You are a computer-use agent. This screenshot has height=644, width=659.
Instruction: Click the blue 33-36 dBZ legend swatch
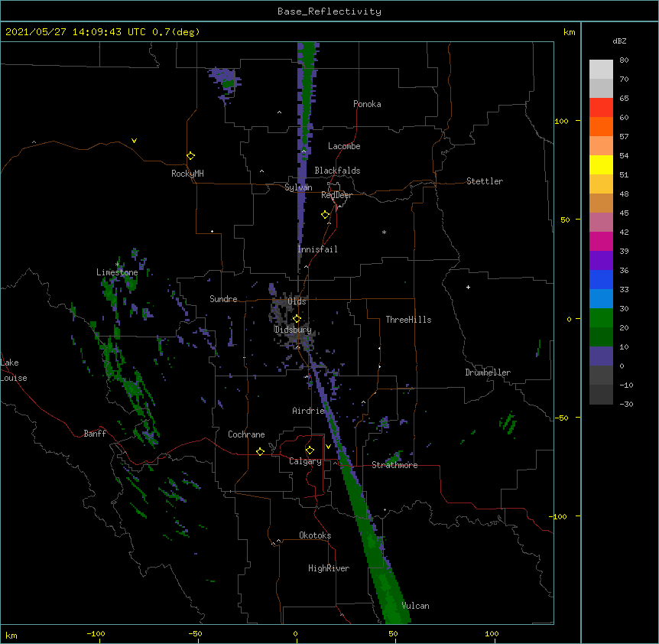(601, 279)
